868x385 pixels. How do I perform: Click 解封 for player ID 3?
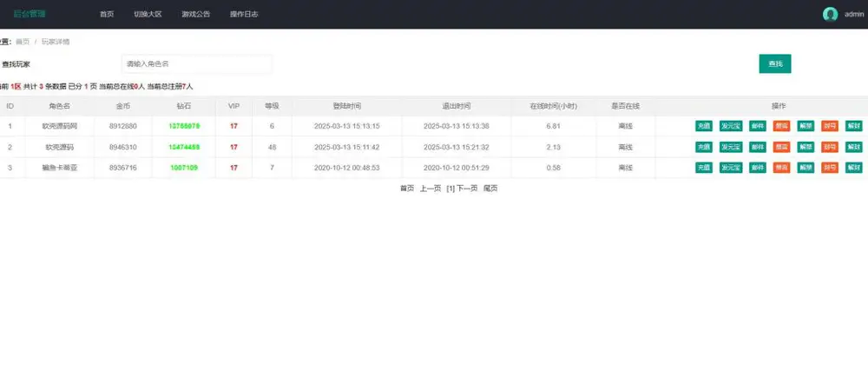853,168
